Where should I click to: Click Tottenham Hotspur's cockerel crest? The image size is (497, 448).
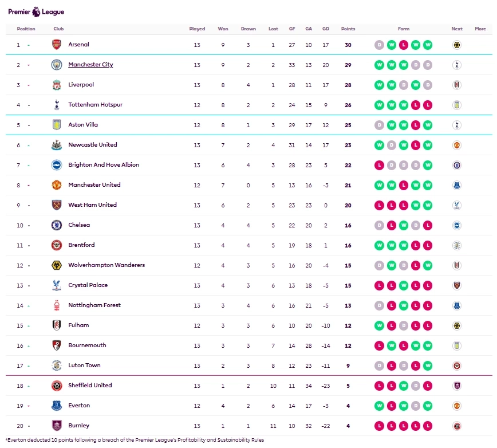[56, 105]
